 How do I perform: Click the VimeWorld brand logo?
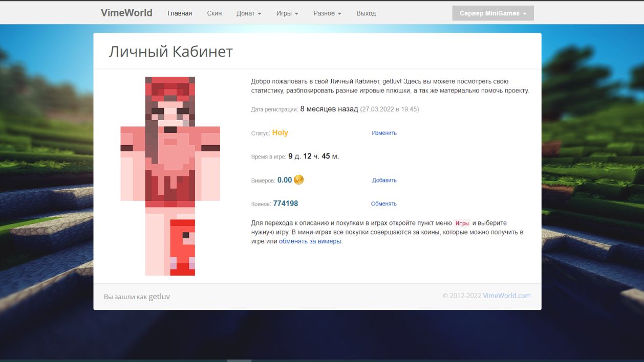tap(126, 13)
